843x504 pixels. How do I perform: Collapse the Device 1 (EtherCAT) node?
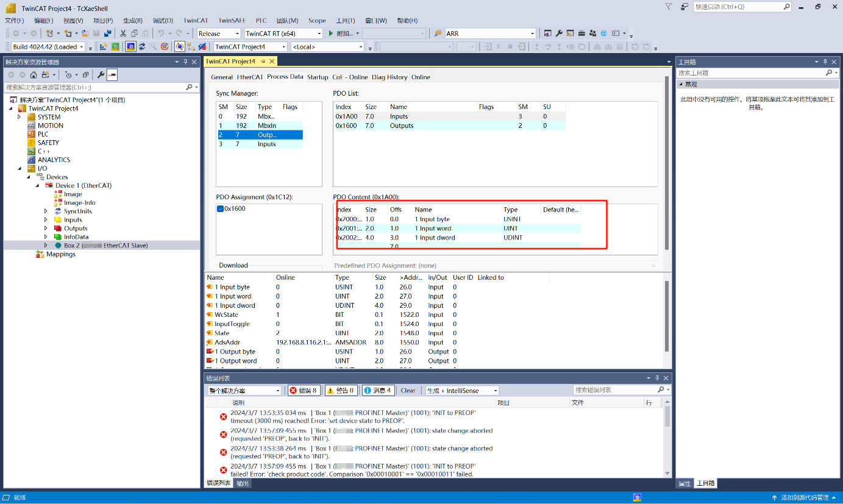click(x=37, y=185)
